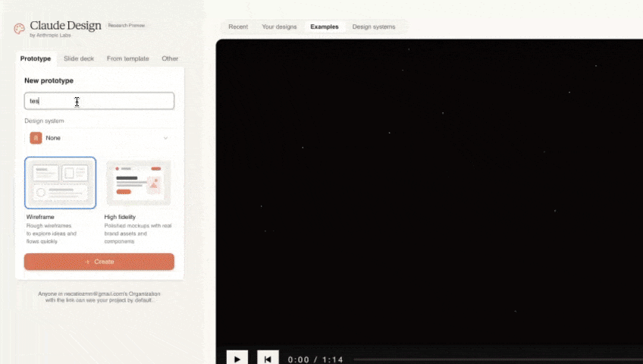The image size is (643, 364).
Task: Open Your designs tab
Action: pos(279,27)
